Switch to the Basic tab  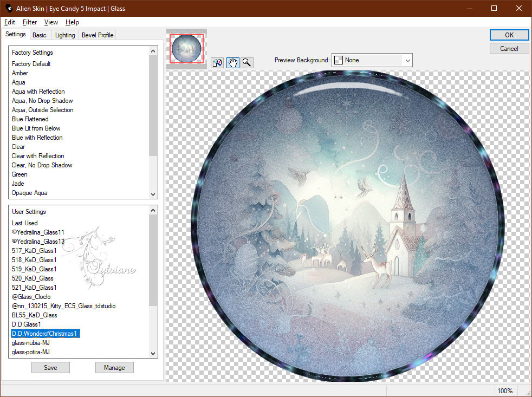(x=40, y=35)
